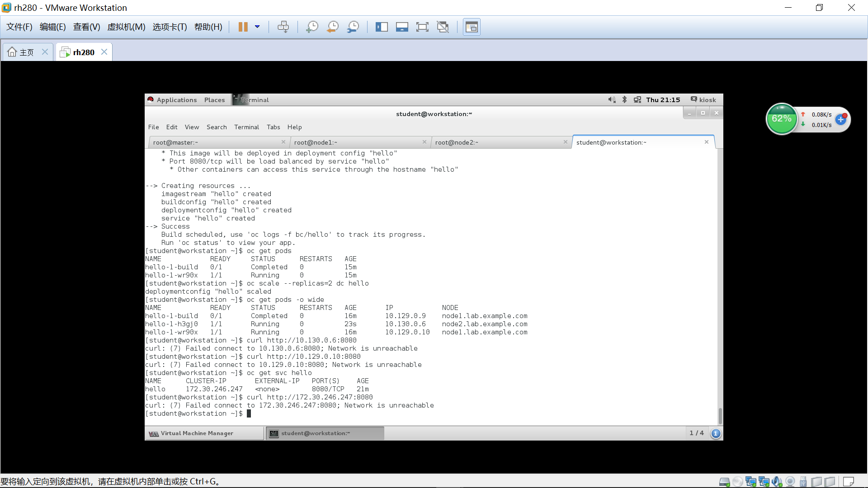Toggle the VMware sidebar library view

click(382, 27)
